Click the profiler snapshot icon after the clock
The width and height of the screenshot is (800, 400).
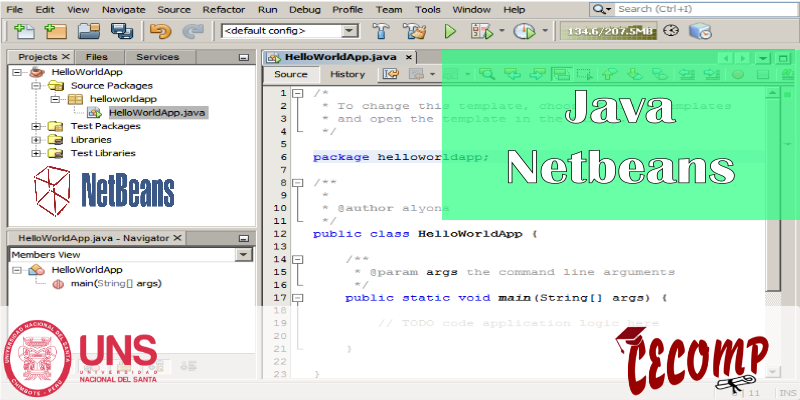[700, 31]
